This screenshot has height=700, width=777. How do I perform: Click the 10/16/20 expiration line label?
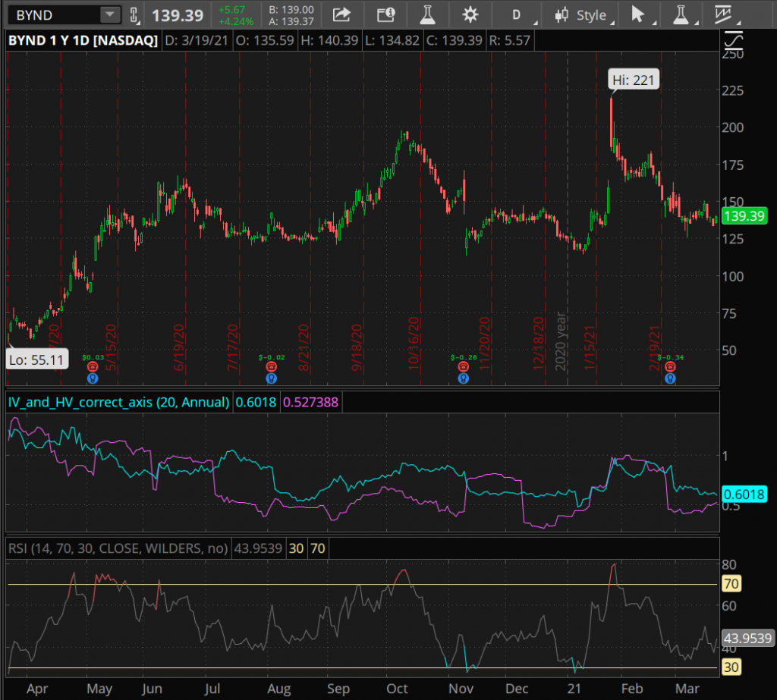click(x=414, y=344)
